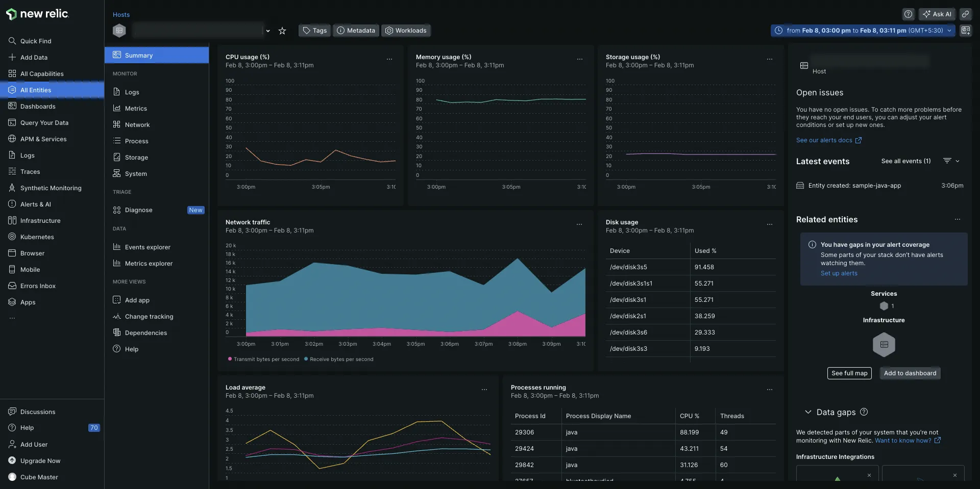This screenshot has height=489, width=980.
Task: Click Set up alerts link
Action: pos(839,273)
